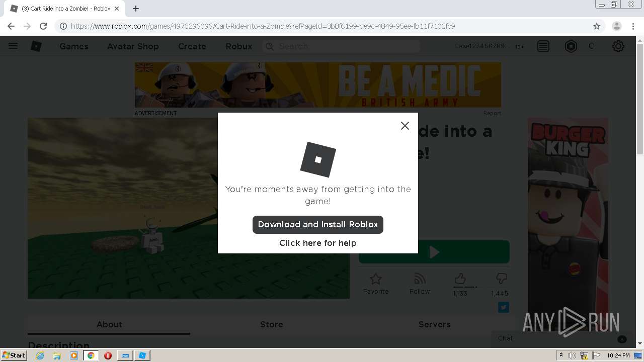Open Windows Explorer folder in taskbar
644x362 pixels.
57,355
